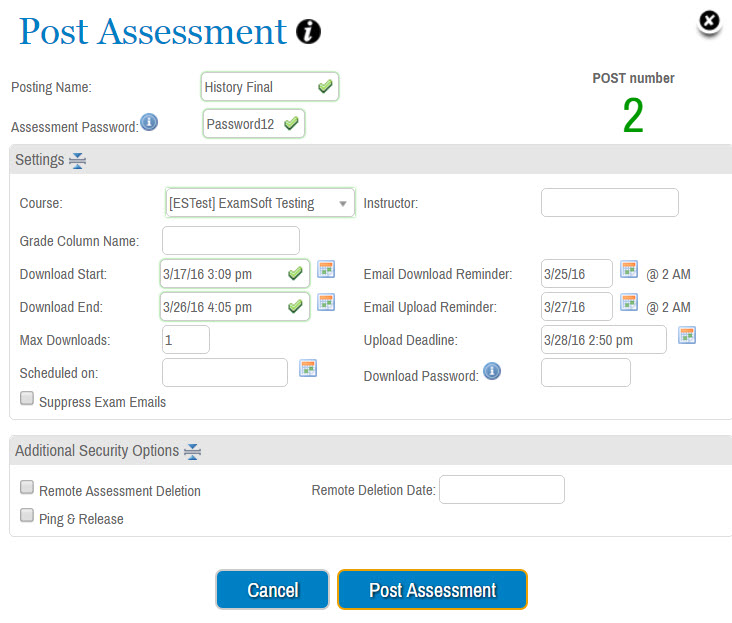Open the Email Upload Reminder calendar picker

point(629,302)
